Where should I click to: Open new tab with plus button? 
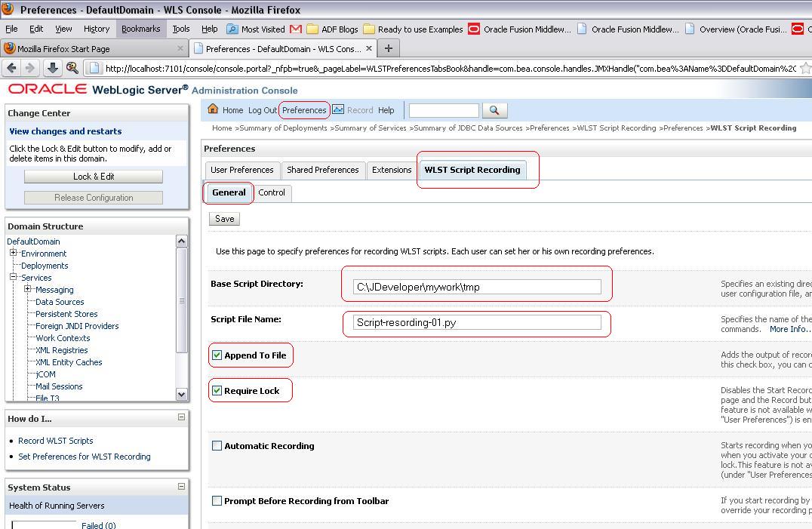point(389,48)
